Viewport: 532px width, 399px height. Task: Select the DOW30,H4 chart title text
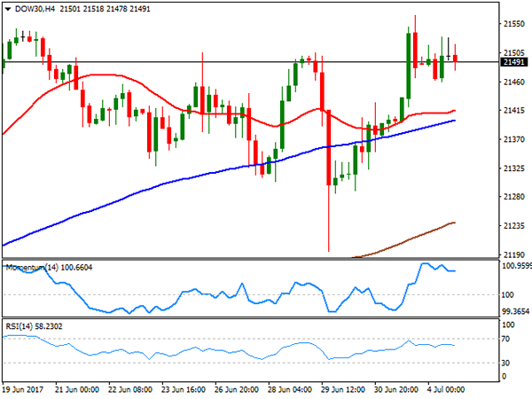(35, 9)
